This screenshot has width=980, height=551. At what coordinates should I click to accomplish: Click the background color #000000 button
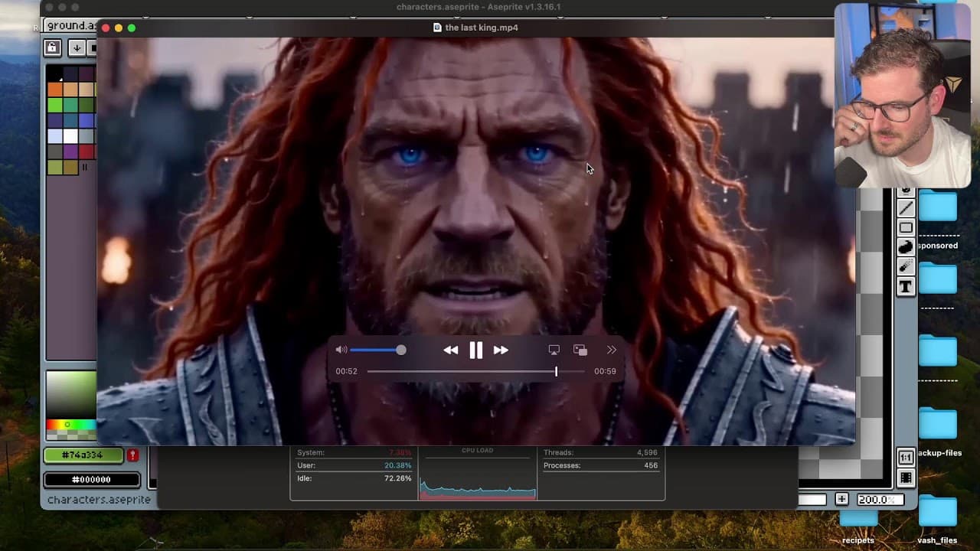(91, 480)
